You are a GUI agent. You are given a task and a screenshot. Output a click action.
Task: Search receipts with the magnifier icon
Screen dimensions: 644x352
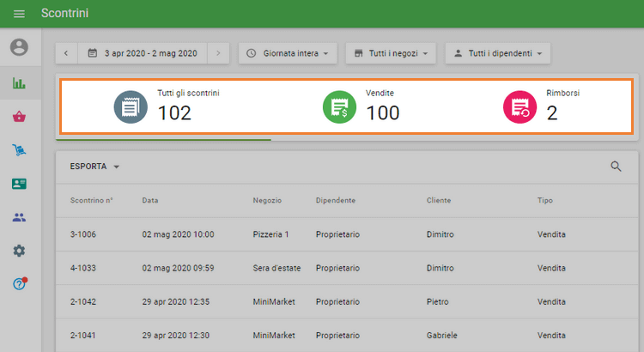pos(616,167)
